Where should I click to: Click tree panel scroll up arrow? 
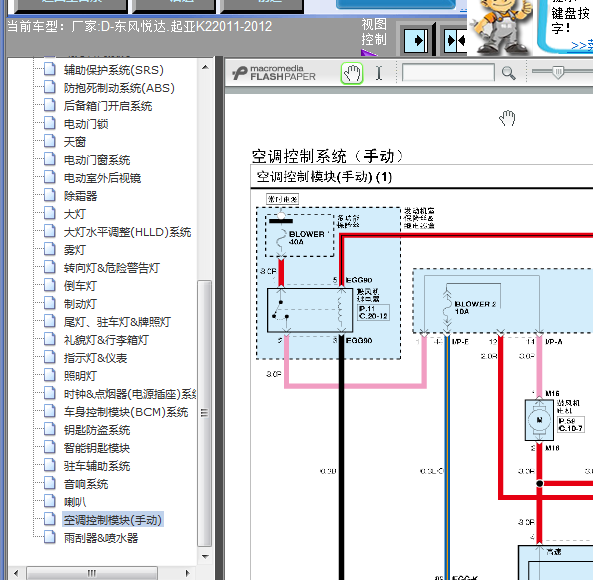pos(205,67)
